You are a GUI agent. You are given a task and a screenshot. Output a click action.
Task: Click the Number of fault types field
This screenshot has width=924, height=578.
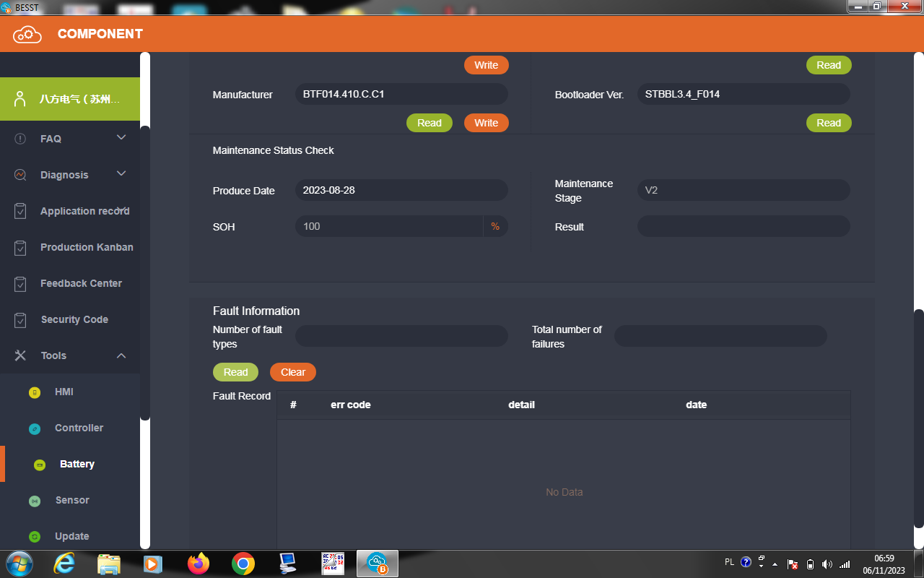[401, 336]
